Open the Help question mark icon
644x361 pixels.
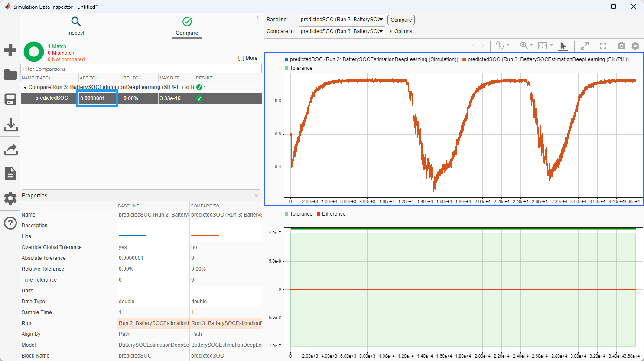click(10, 223)
